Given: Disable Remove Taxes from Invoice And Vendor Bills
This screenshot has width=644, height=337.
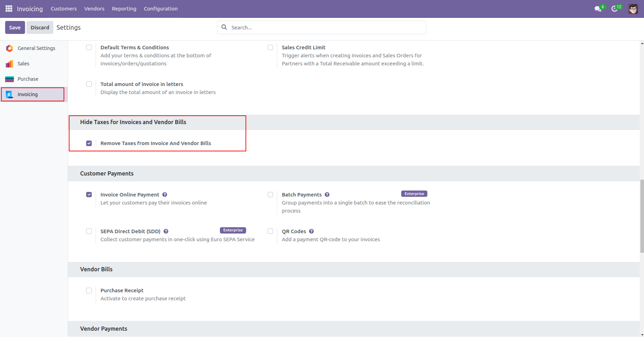Looking at the screenshot, I should tap(89, 143).
